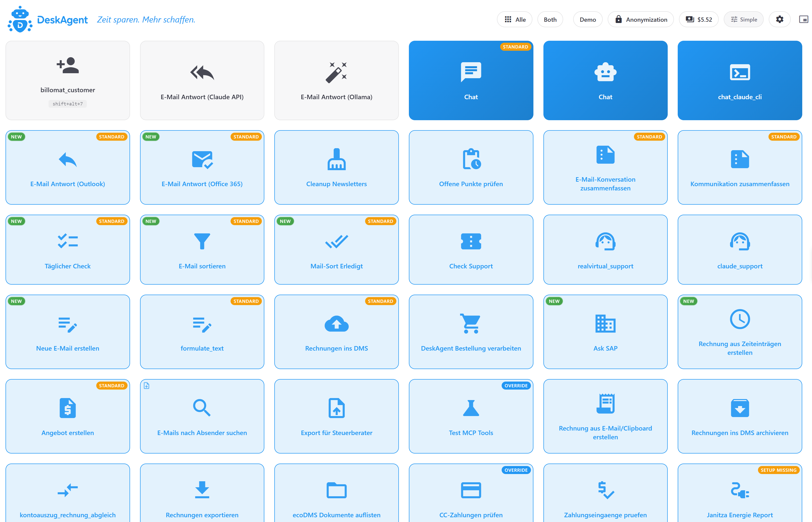Click the Cleanup Newsletters broom icon
The height and width of the screenshot is (522, 812).
336,159
